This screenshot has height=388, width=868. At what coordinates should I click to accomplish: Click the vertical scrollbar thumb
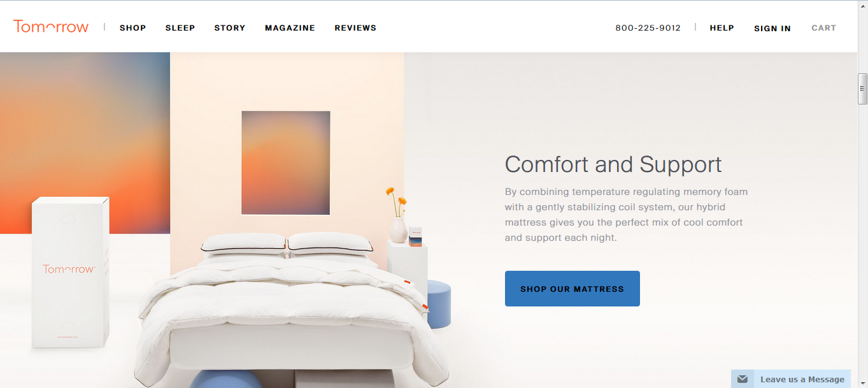863,89
